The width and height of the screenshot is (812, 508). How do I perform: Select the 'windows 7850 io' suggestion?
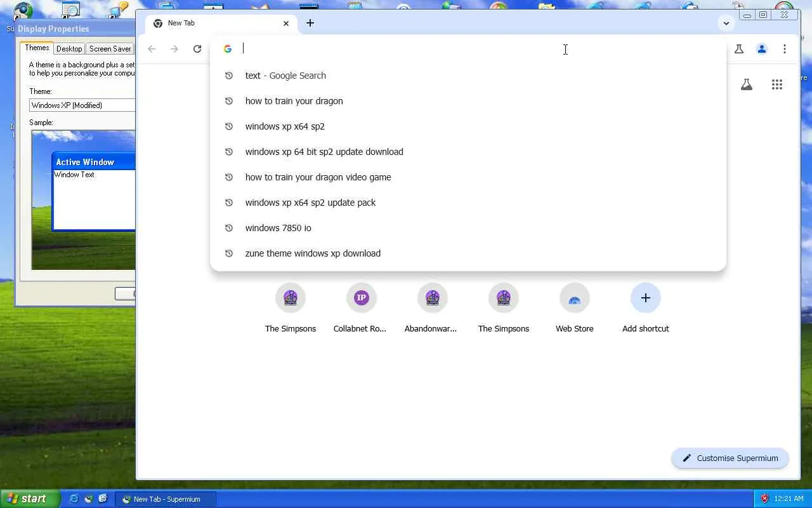pos(468,228)
